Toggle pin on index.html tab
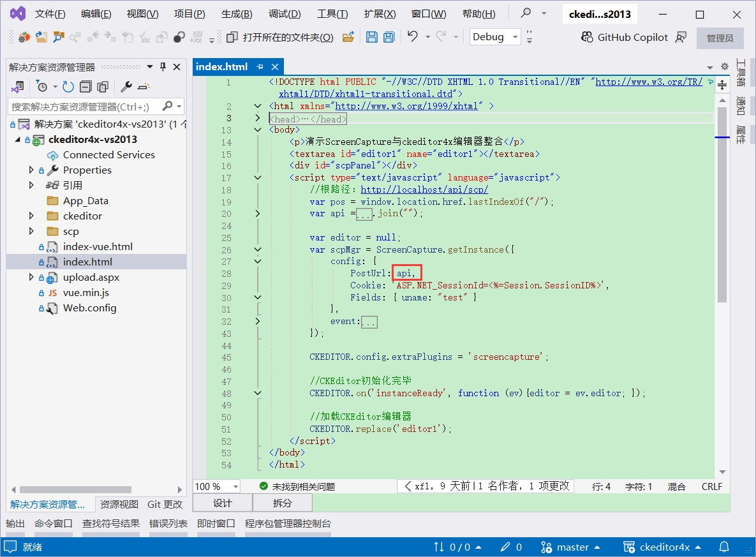Screen dimensions: 756x557 260,66
